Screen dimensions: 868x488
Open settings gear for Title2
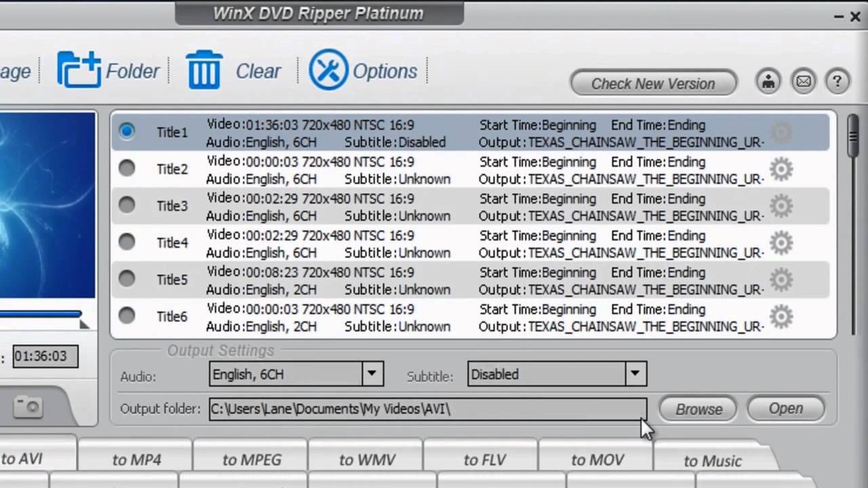click(781, 169)
